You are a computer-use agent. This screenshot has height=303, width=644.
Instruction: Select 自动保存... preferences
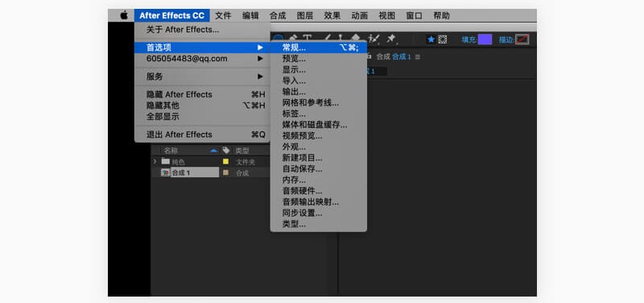pyautogui.click(x=319, y=169)
